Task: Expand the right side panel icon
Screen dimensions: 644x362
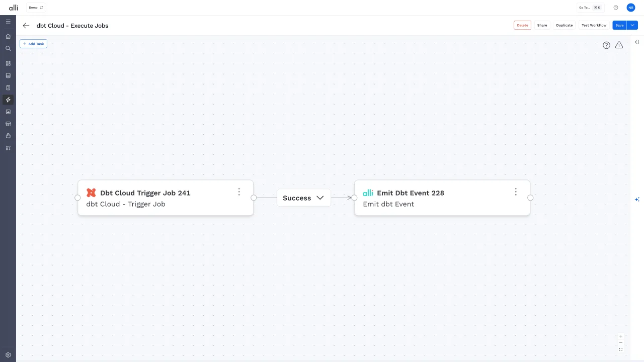Action: tap(637, 42)
